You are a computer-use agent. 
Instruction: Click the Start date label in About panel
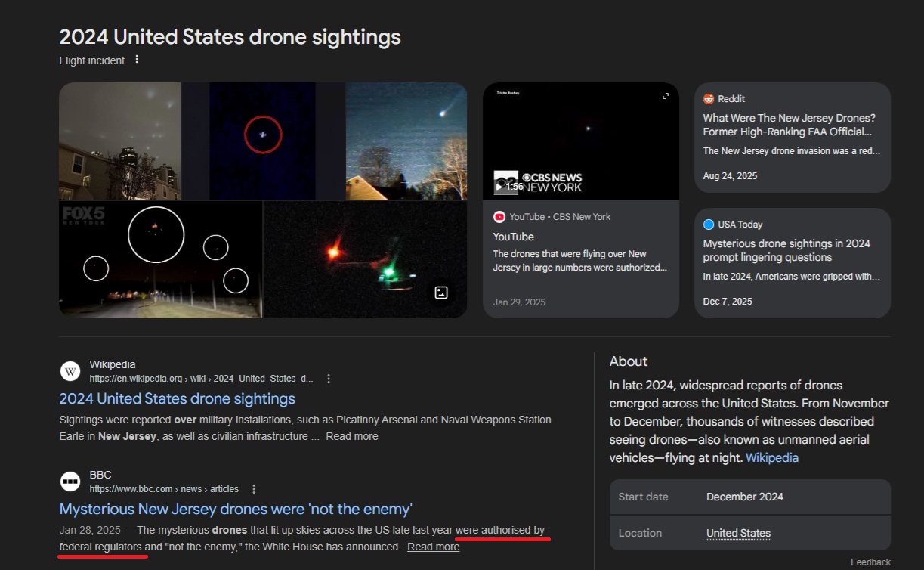point(644,497)
